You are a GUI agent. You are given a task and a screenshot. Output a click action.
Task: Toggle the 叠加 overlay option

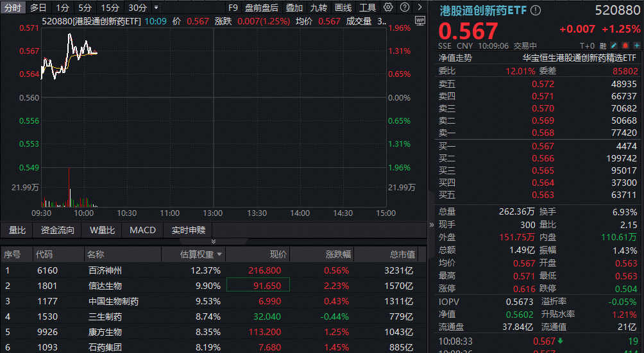[294, 8]
